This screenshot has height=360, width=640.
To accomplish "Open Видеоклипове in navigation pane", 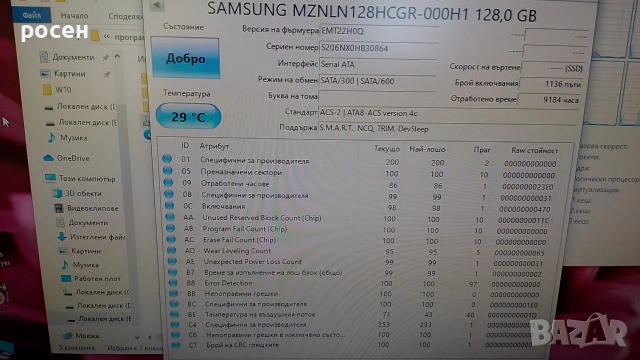I will tap(93, 208).
